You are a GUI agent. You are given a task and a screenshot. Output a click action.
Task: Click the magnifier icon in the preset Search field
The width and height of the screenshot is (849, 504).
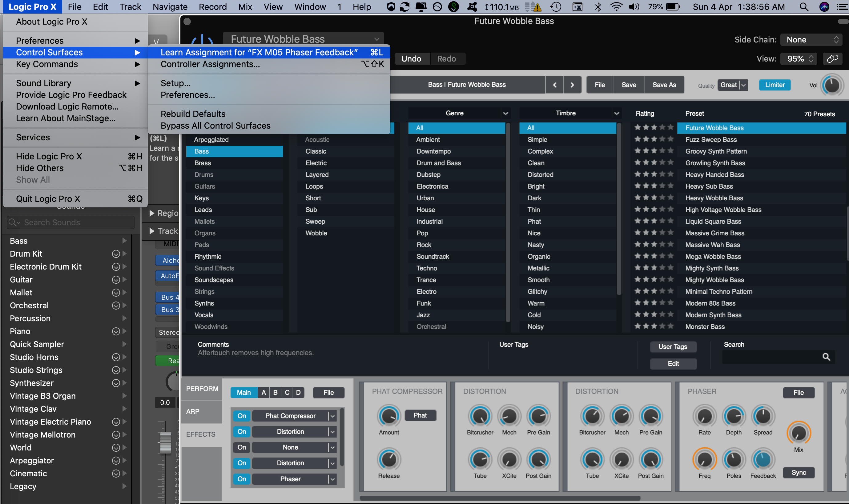point(826,357)
